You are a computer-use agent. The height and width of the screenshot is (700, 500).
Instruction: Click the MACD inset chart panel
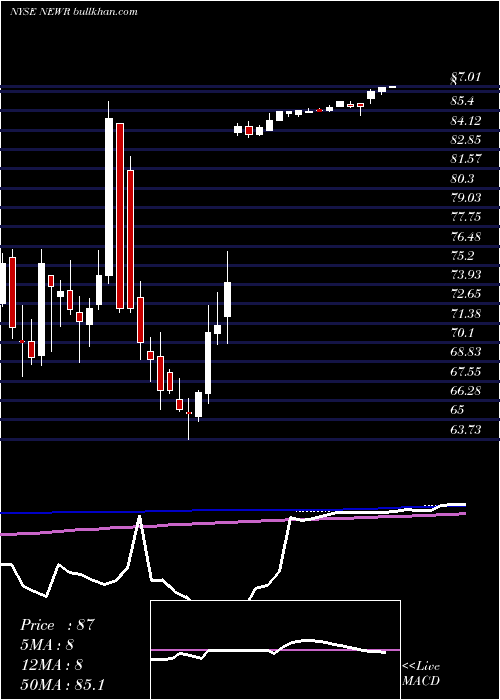click(275, 650)
